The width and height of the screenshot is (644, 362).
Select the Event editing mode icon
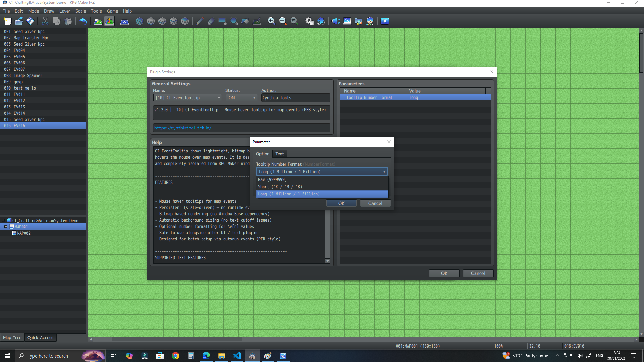pos(109,21)
